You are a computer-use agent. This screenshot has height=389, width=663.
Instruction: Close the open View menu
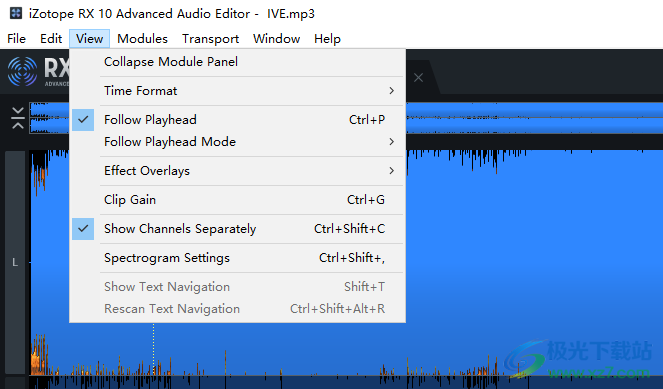89,38
